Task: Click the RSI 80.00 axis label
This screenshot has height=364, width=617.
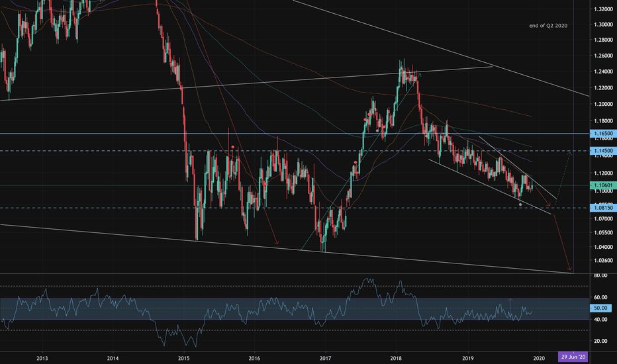Action: pyautogui.click(x=601, y=275)
